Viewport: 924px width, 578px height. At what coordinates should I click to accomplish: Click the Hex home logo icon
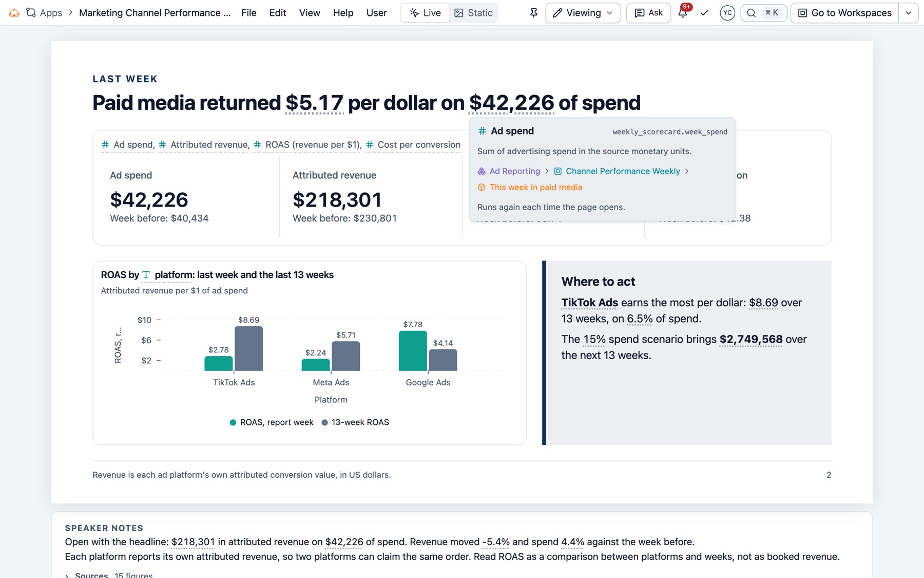pyautogui.click(x=14, y=13)
